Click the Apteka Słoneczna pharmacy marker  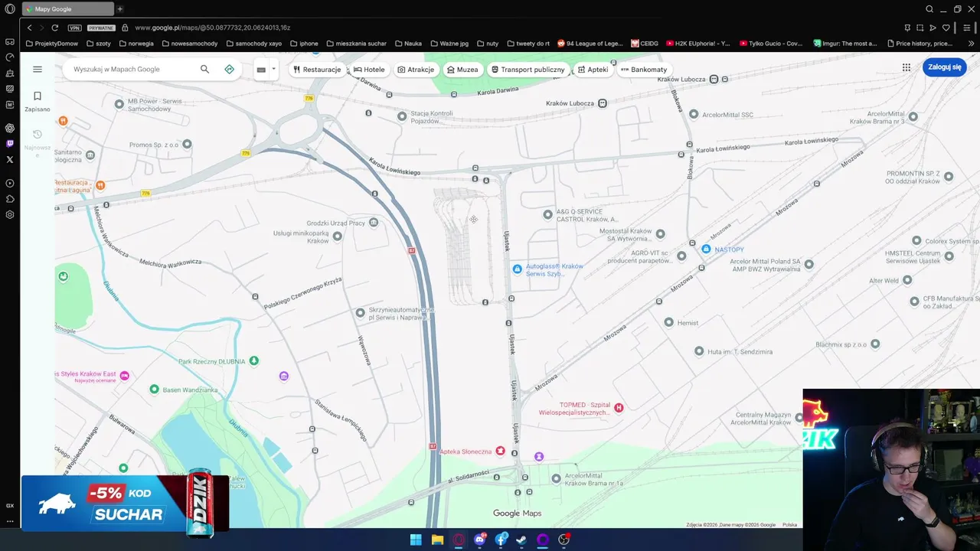tap(500, 452)
